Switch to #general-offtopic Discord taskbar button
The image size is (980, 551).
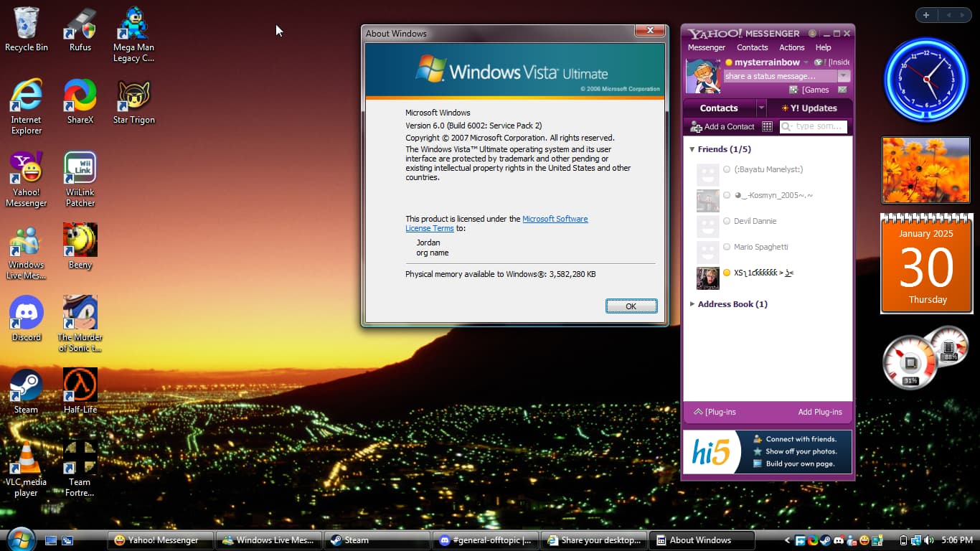click(x=486, y=540)
